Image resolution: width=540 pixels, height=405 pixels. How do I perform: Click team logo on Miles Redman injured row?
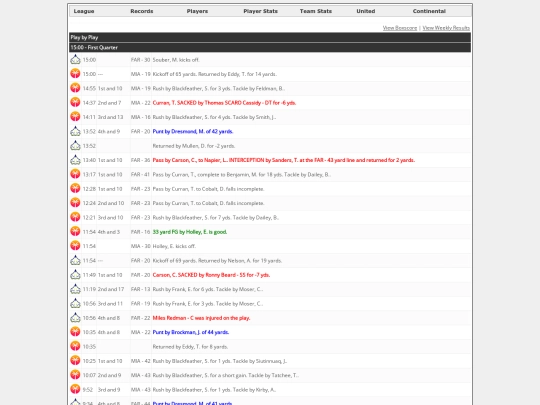point(75,318)
